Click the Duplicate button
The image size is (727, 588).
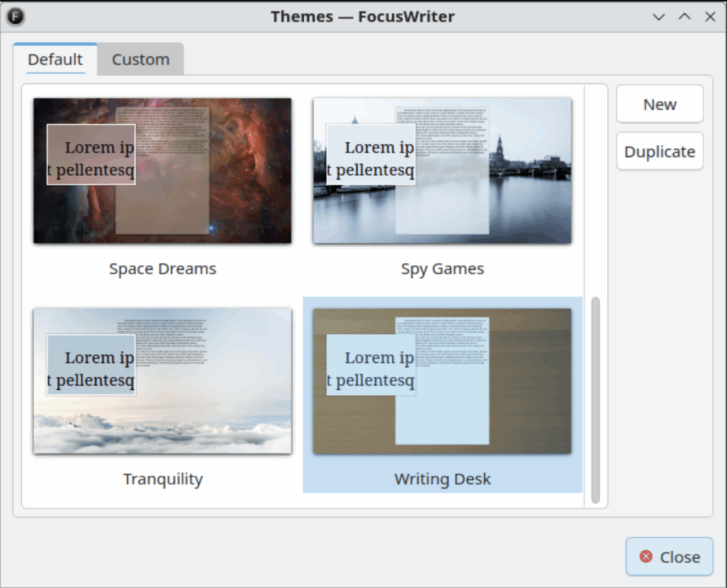click(x=660, y=151)
